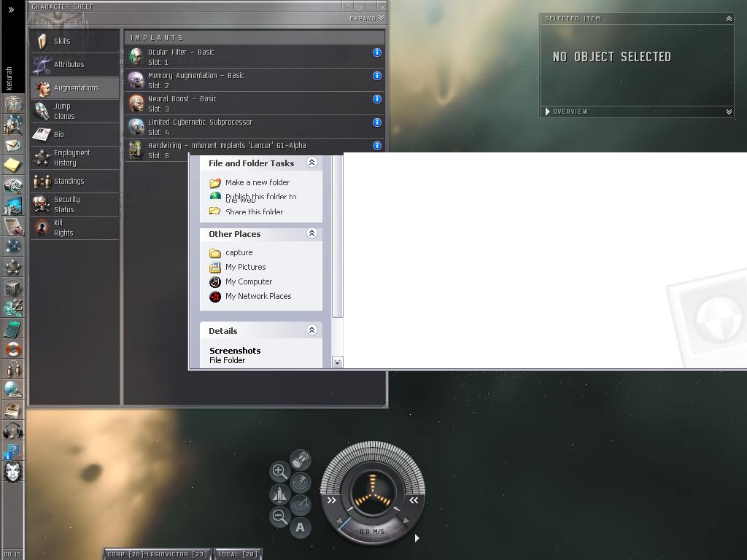Collapse the Selected Item panel chevron
Screen dimensions: 747x560
coord(729,18)
